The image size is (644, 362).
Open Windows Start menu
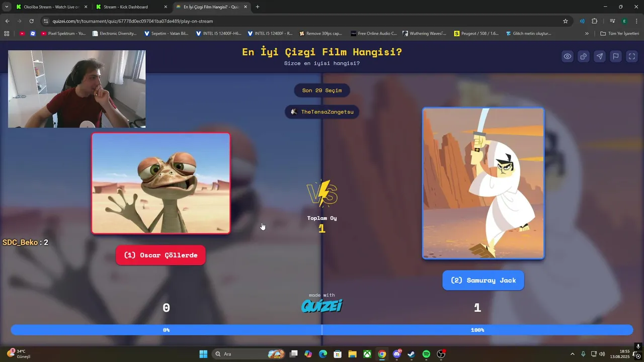point(203,354)
